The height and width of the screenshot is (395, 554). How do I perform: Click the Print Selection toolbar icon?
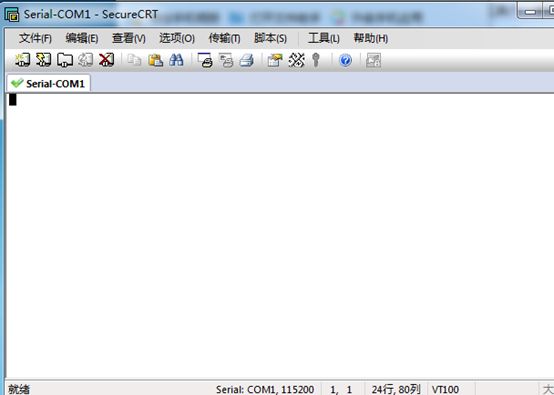pyautogui.click(x=226, y=60)
